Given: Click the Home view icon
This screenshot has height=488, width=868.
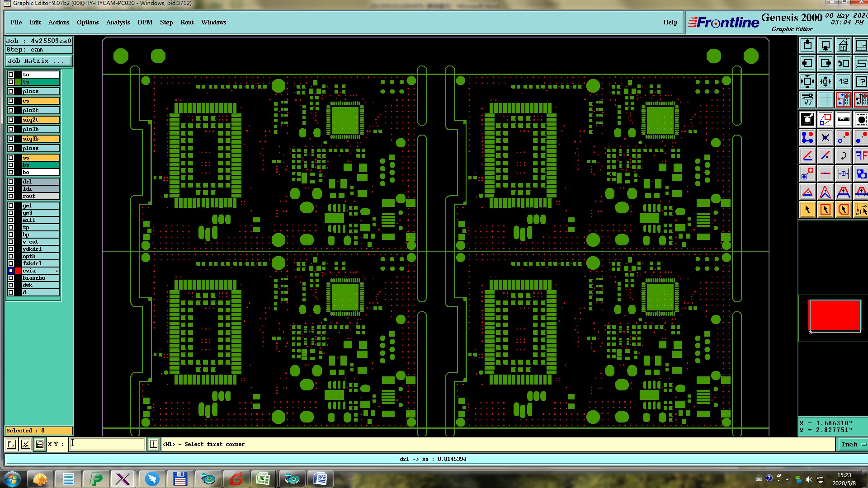Looking at the screenshot, I should coord(843,46).
